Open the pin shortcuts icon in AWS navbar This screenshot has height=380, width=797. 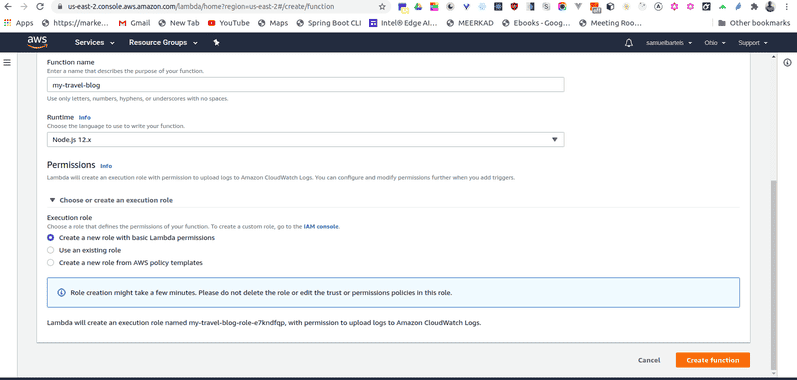coord(217,43)
